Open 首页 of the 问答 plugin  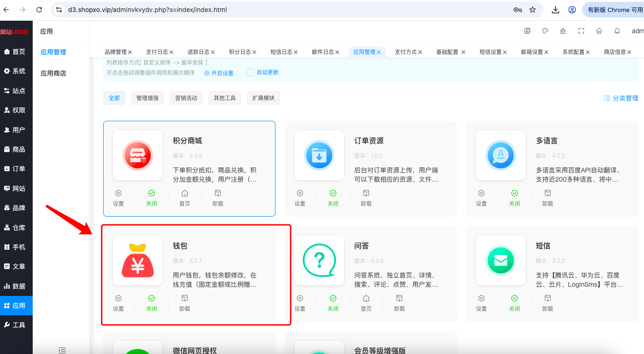pyautogui.click(x=366, y=303)
